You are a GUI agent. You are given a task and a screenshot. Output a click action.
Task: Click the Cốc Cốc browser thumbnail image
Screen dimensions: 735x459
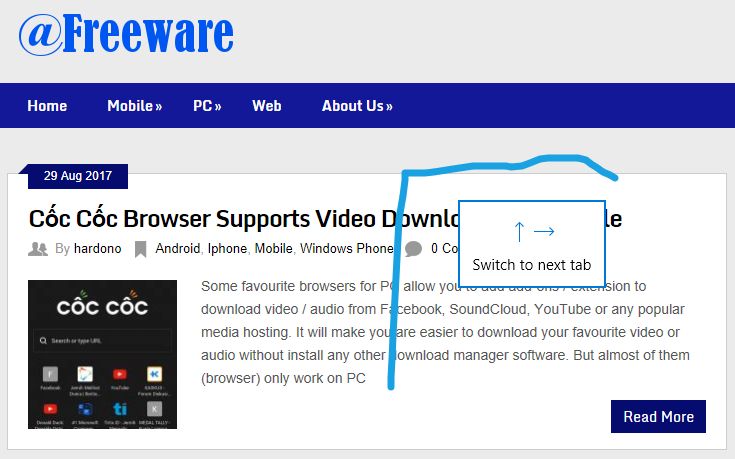tap(102, 354)
